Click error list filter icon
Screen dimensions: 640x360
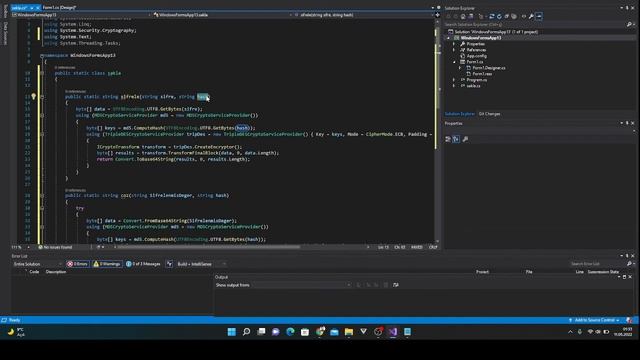click(x=169, y=264)
